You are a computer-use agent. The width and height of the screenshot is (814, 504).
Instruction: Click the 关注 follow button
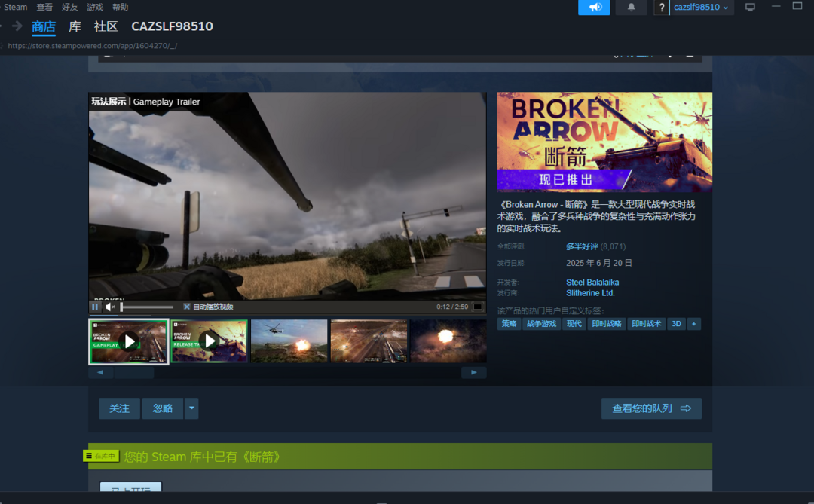[119, 408]
